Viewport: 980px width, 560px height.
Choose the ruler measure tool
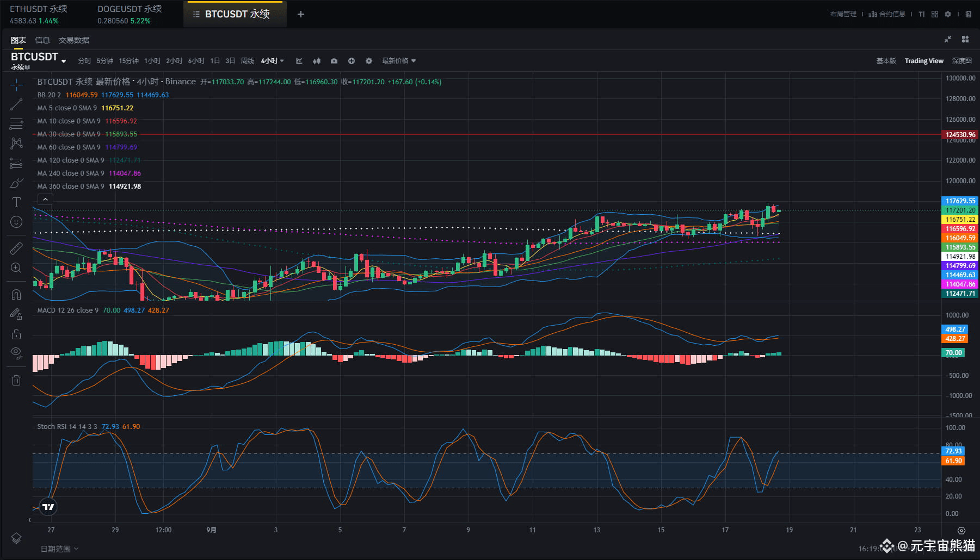[x=16, y=248]
